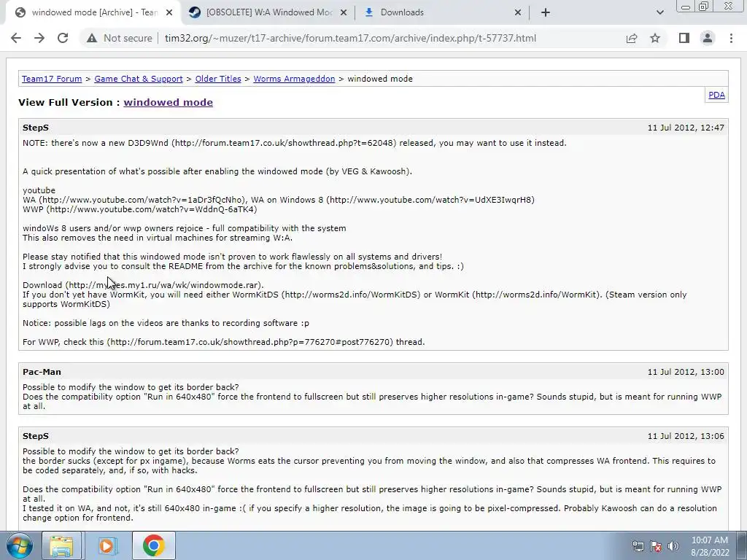
Task: Open Windows Explorer from the taskbar
Action: pyautogui.click(x=61, y=545)
